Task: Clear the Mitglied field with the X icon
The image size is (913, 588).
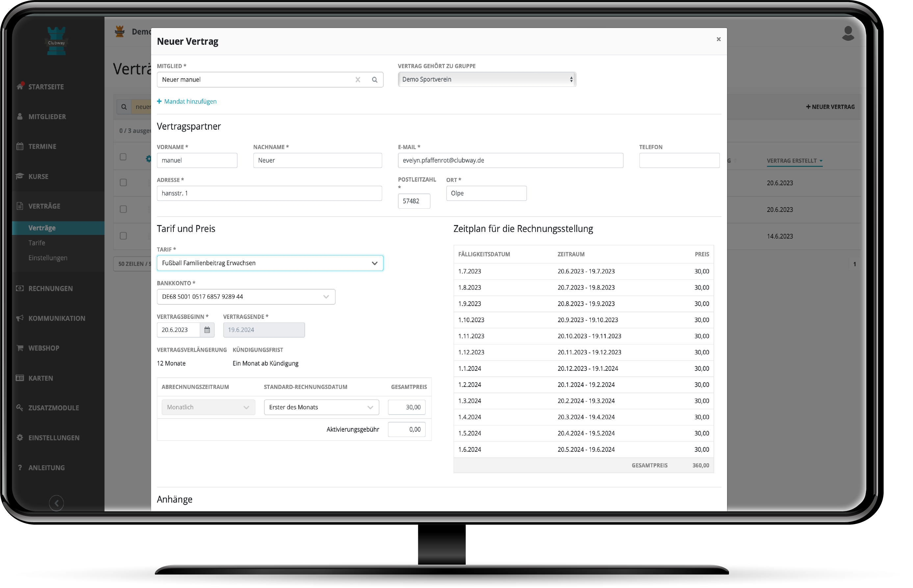Action: [x=358, y=80]
